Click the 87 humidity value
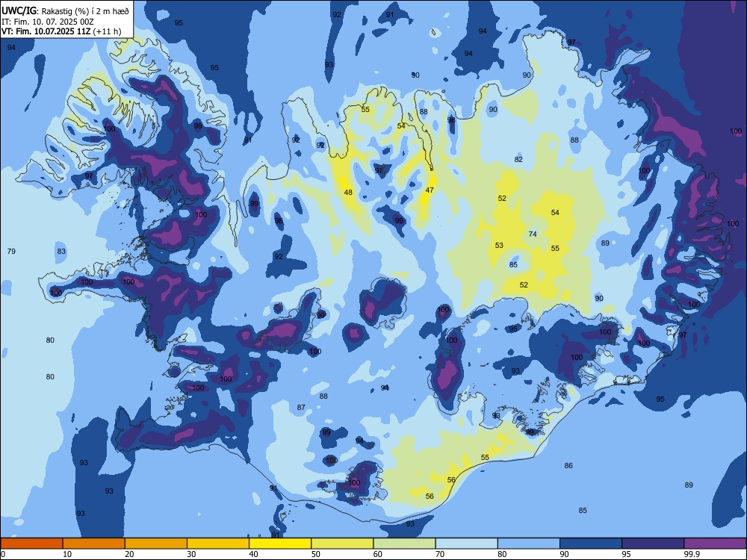Screen dimensions: 747x560 [x=301, y=407]
